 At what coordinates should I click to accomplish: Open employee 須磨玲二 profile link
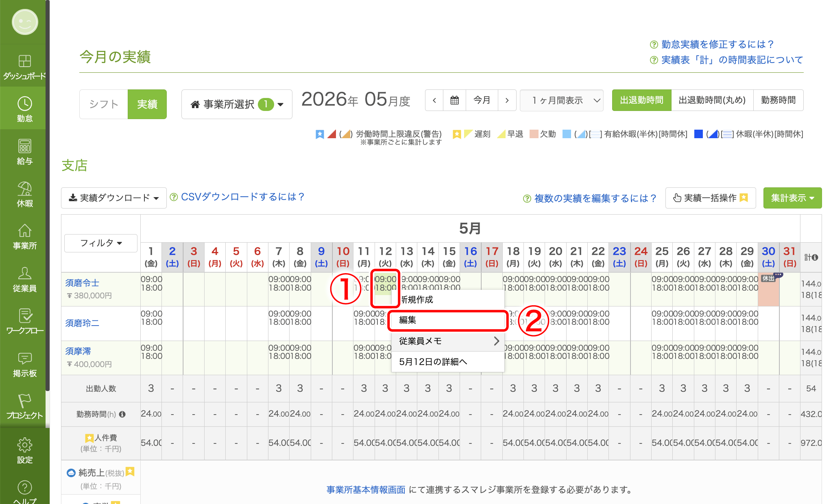(82, 323)
